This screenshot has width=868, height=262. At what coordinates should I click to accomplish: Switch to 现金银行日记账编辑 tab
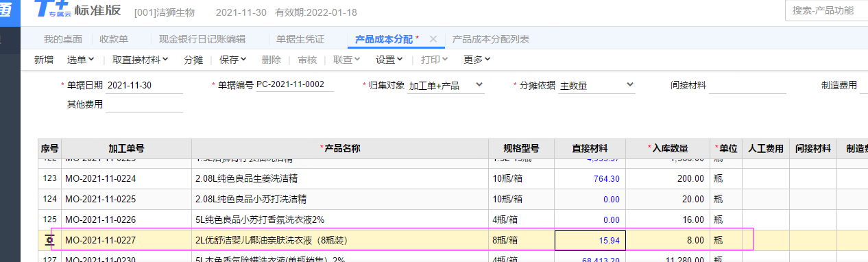coord(202,39)
